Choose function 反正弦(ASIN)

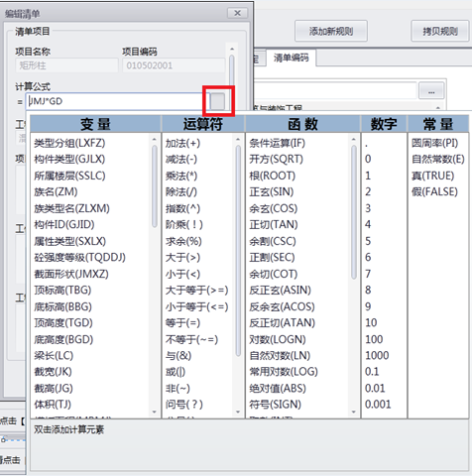(x=280, y=291)
